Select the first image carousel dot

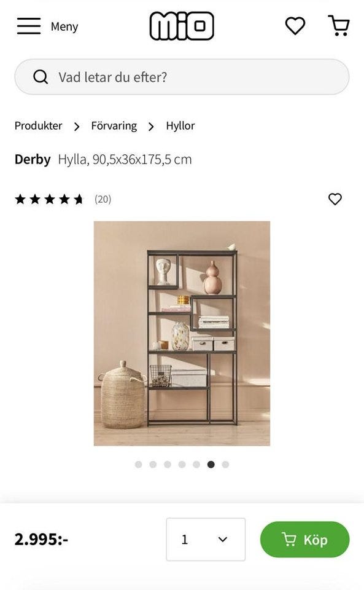(139, 465)
